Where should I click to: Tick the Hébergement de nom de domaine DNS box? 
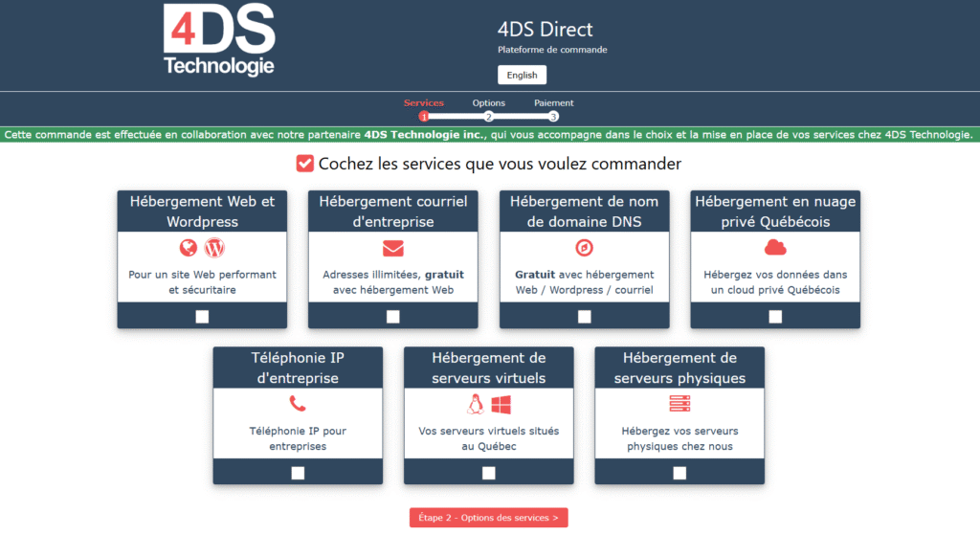pos(585,317)
